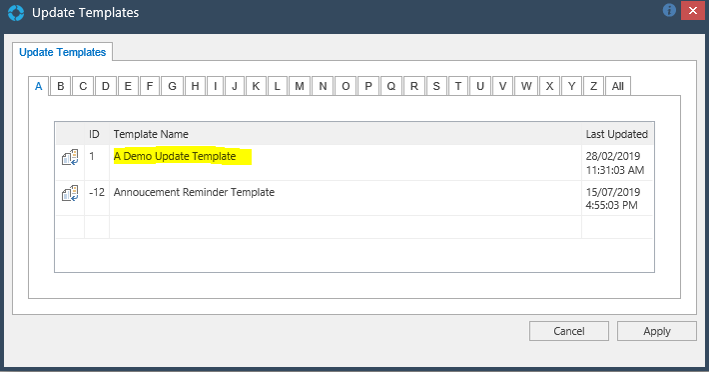The height and width of the screenshot is (372, 709).
Task: Click the info icon in title bar
Action: click(669, 10)
